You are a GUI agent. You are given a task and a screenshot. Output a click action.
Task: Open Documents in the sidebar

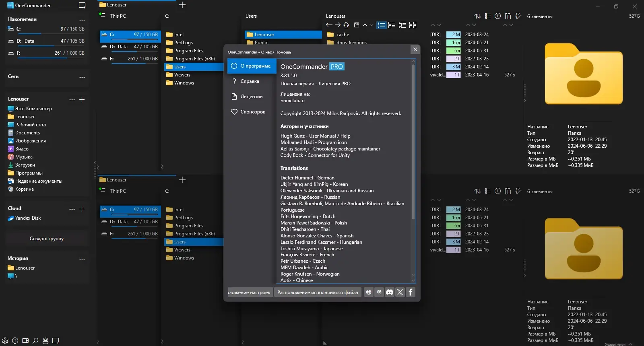tap(24, 133)
